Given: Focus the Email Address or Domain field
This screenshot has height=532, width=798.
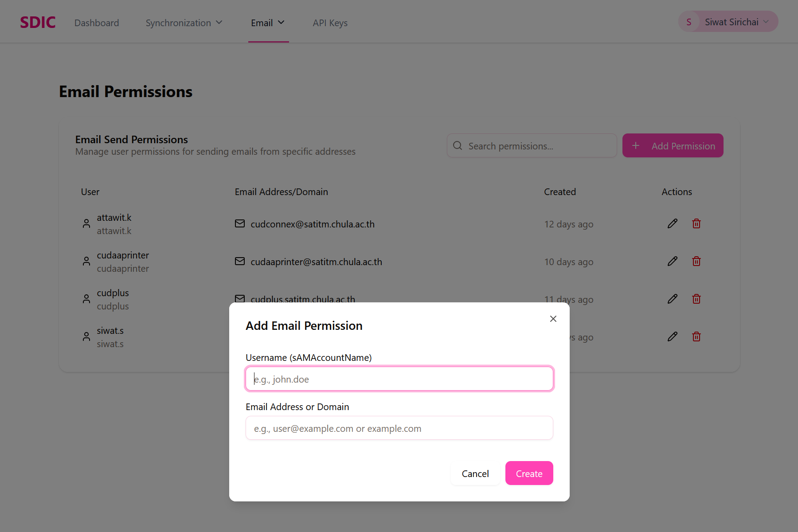Looking at the screenshot, I should click(x=399, y=428).
